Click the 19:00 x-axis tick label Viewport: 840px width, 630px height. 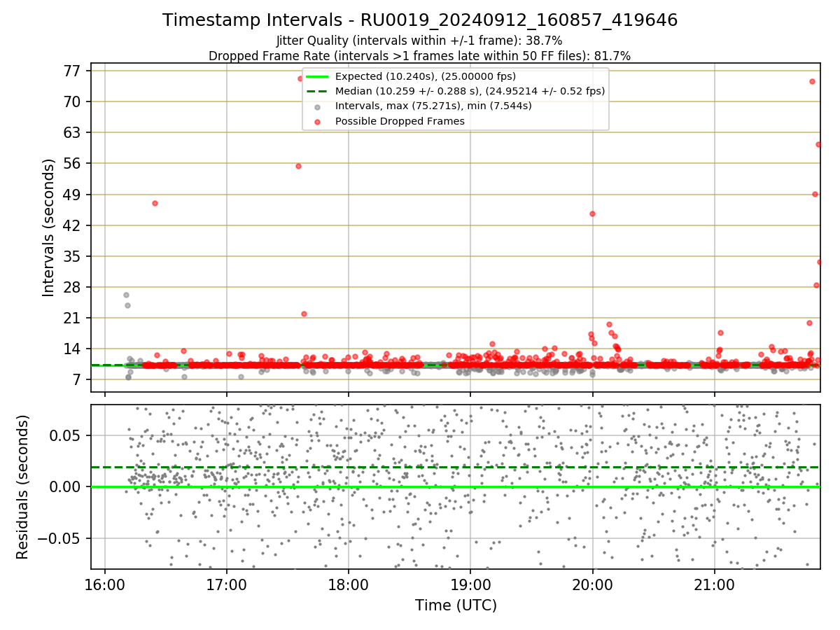click(x=470, y=584)
